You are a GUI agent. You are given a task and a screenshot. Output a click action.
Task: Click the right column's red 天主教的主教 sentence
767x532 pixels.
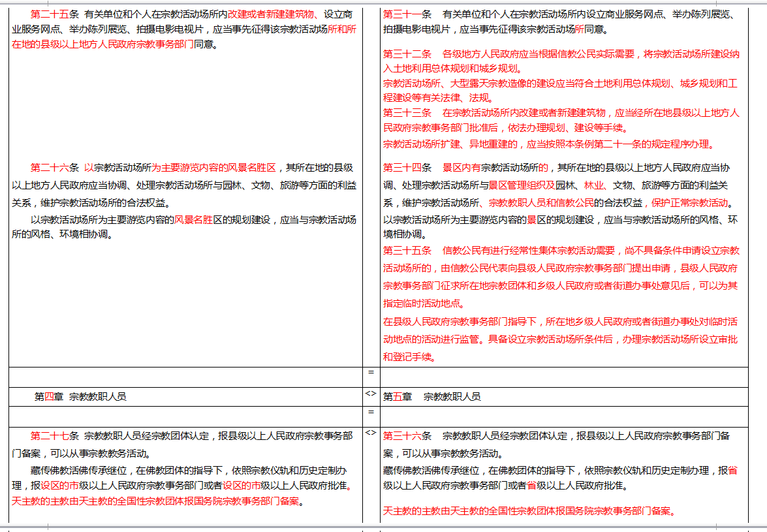point(529,510)
